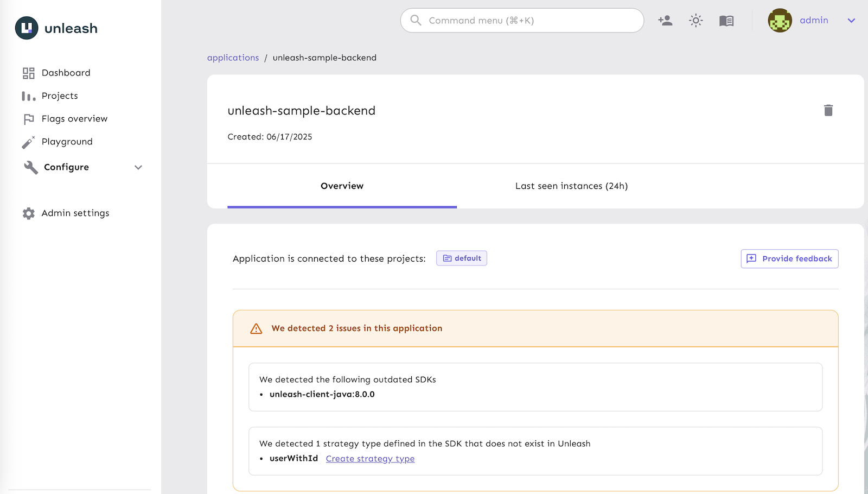Click the applications breadcrumb link
The width and height of the screenshot is (868, 494).
[x=233, y=58]
